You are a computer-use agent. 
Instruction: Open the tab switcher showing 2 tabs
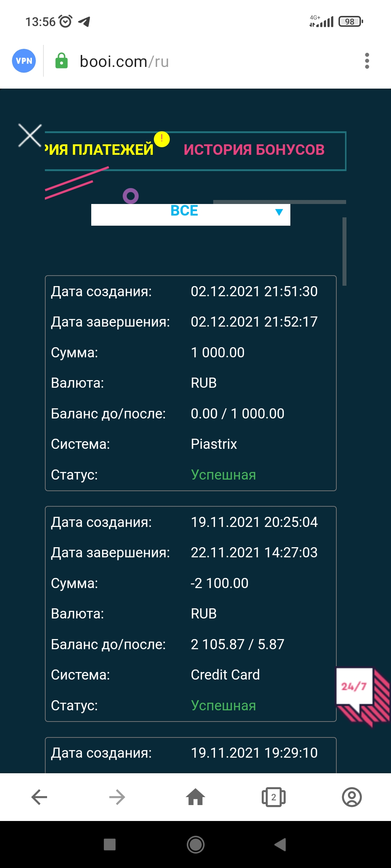tap(273, 797)
